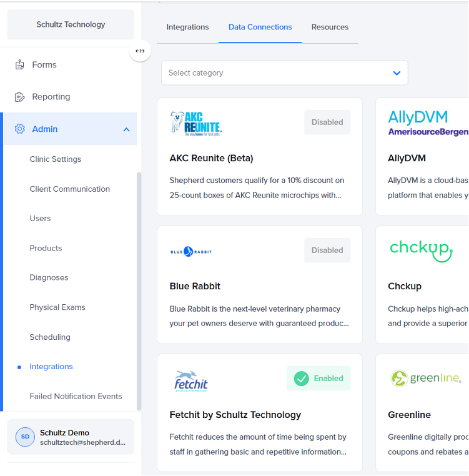Switch to the Resources tab
Image resolution: width=469 pixels, height=476 pixels.
(330, 27)
